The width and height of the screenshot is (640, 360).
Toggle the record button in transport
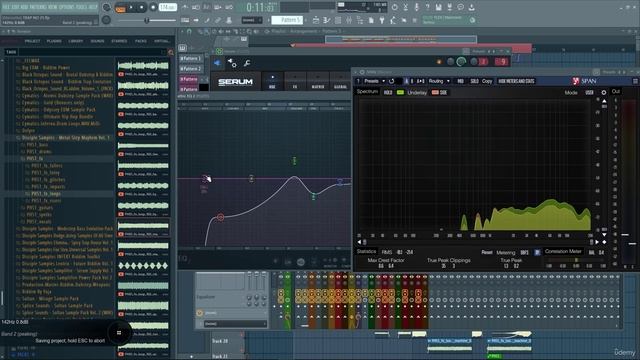pos(153,7)
